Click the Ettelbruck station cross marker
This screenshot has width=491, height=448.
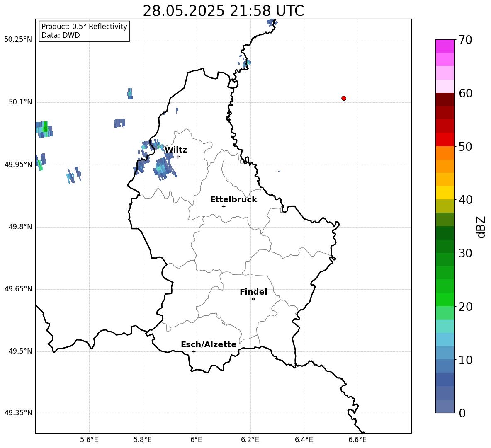(224, 206)
